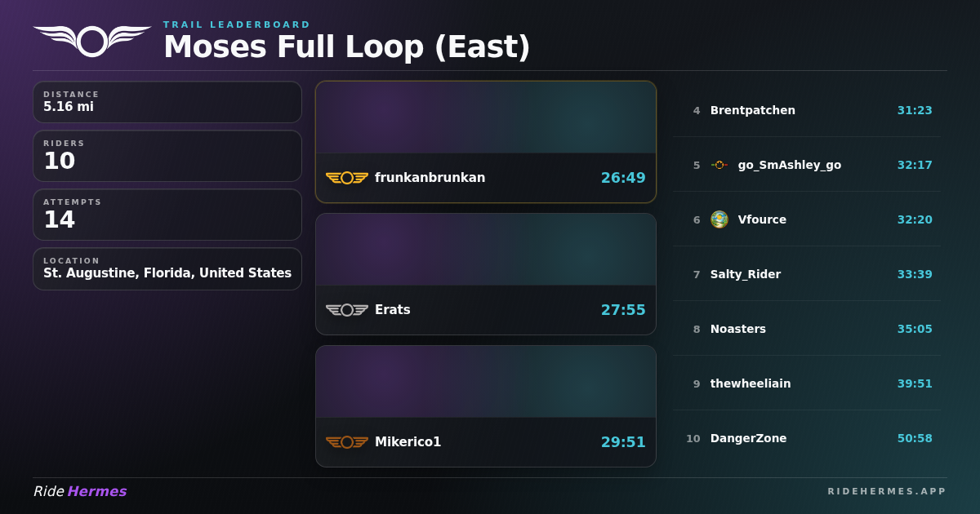Screen dimensions: 980x514
Task: Click the silver winged badge beside Erats
Action: coord(347,310)
